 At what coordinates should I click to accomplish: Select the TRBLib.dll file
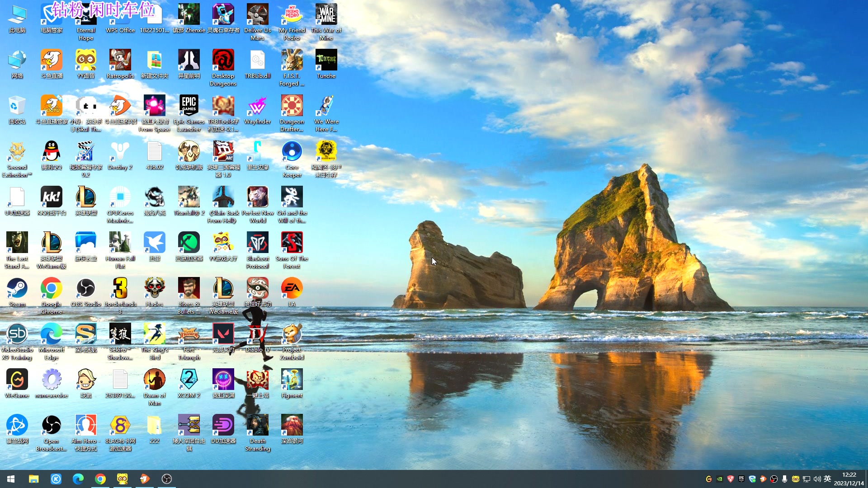258,64
